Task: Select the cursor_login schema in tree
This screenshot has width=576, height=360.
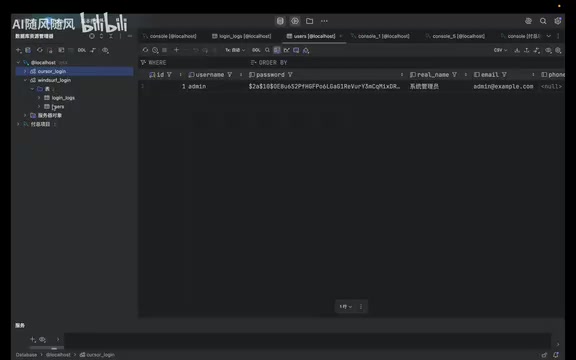Action: point(52,71)
